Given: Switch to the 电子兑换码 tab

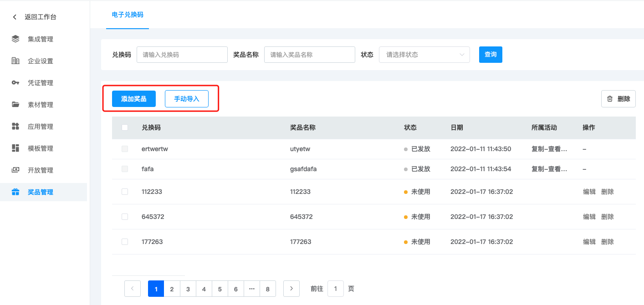Looking at the screenshot, I should click(128, 15).
